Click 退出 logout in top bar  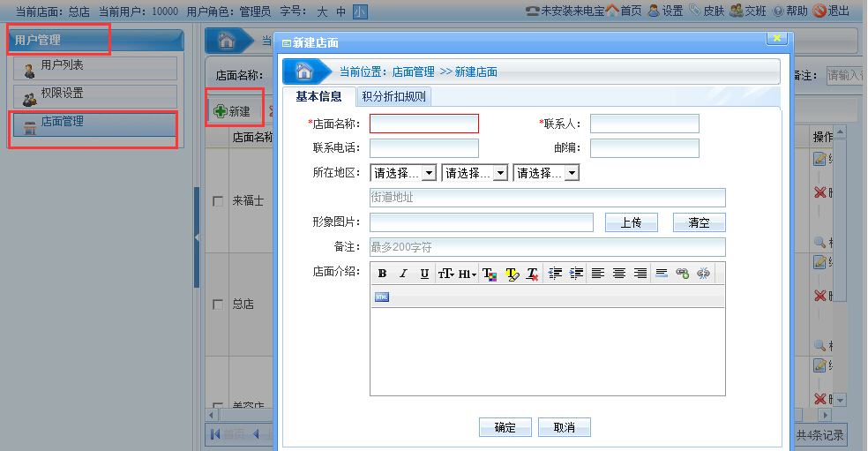click(x=832, y=11)
